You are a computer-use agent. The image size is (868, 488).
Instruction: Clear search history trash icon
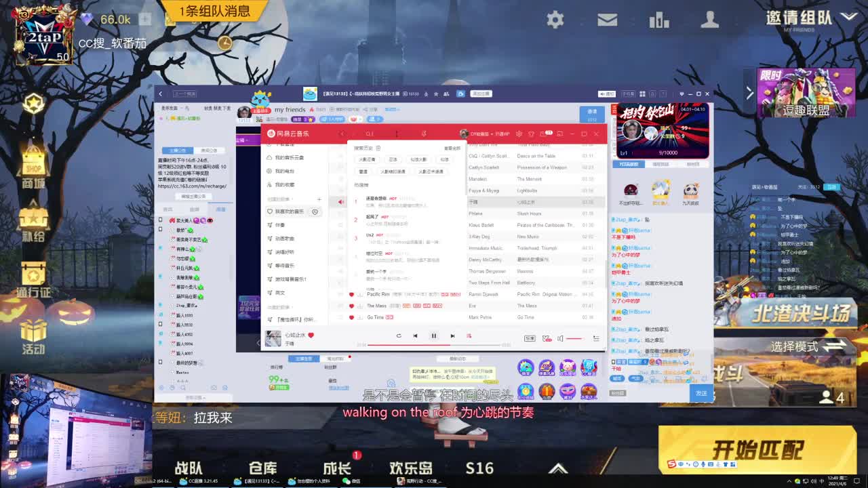(378, 148)
